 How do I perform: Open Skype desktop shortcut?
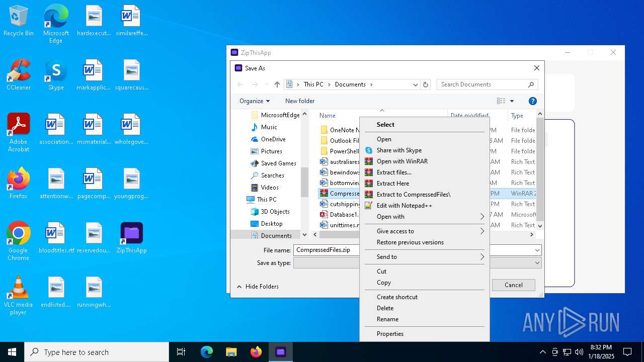coord(56,75)
